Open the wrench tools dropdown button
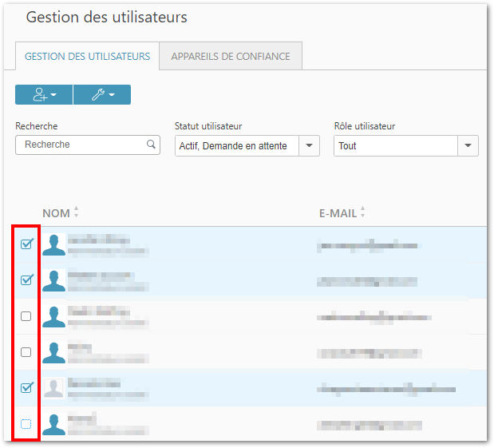 (x=102, y=94)
